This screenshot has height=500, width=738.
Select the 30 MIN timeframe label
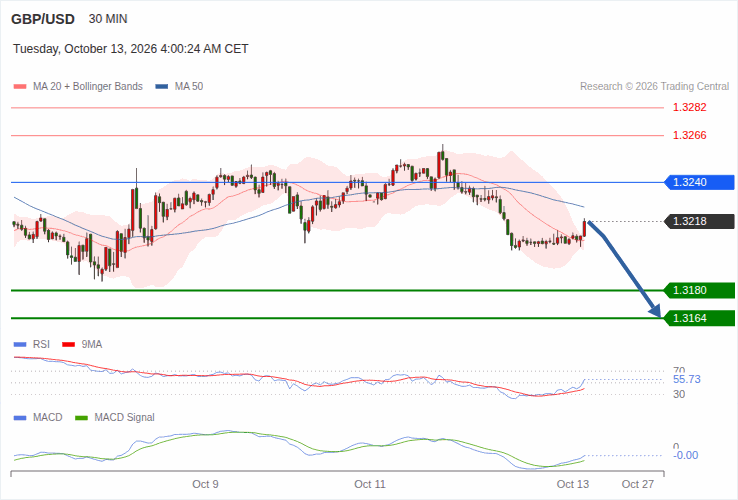coord(108,19)
